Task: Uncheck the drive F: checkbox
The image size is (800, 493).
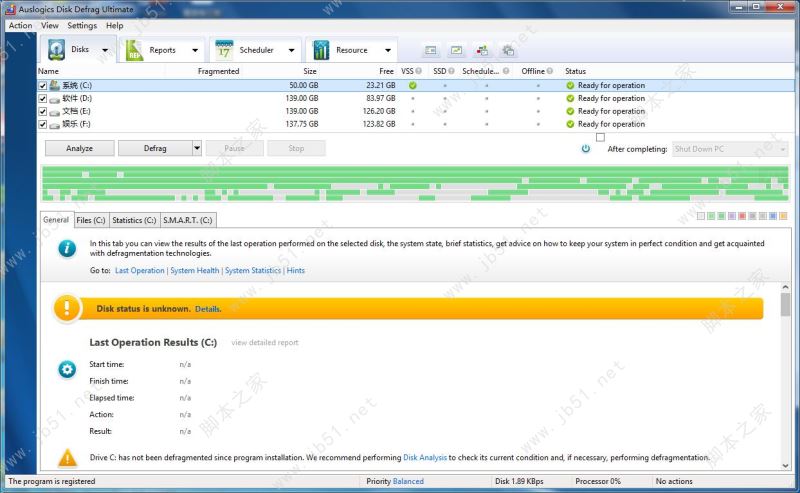Action: click(x=43, y=124)
